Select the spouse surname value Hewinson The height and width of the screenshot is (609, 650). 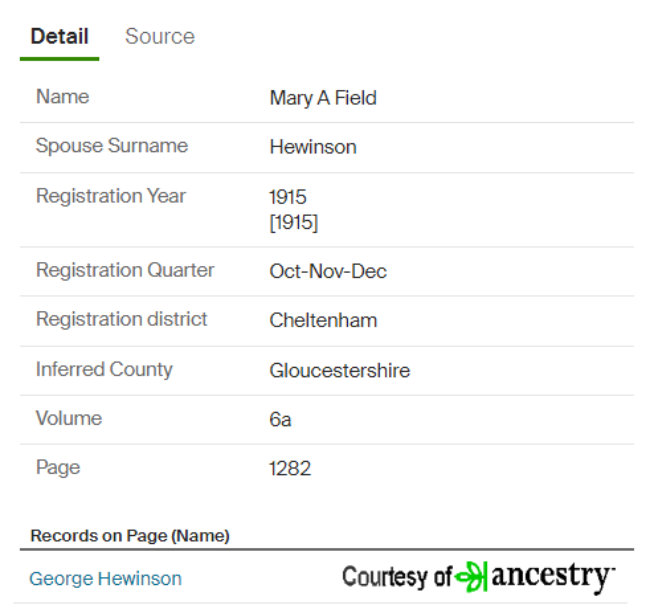[313, 147]
